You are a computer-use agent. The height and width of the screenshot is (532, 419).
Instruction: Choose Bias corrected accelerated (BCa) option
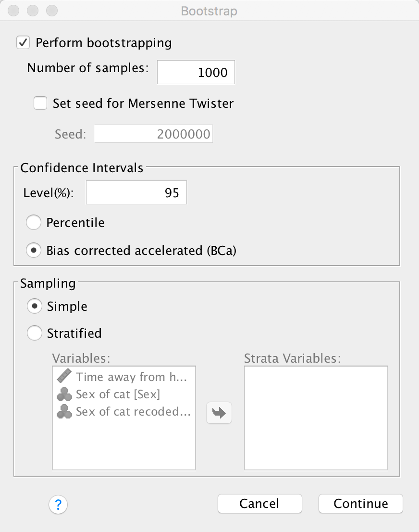[x=34, y=251]
